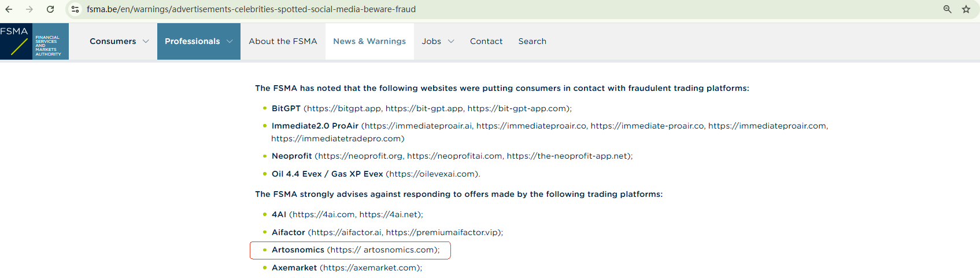Click the FSMA logo
This screenshot has height=278, width=980.
tap(34, 41)
